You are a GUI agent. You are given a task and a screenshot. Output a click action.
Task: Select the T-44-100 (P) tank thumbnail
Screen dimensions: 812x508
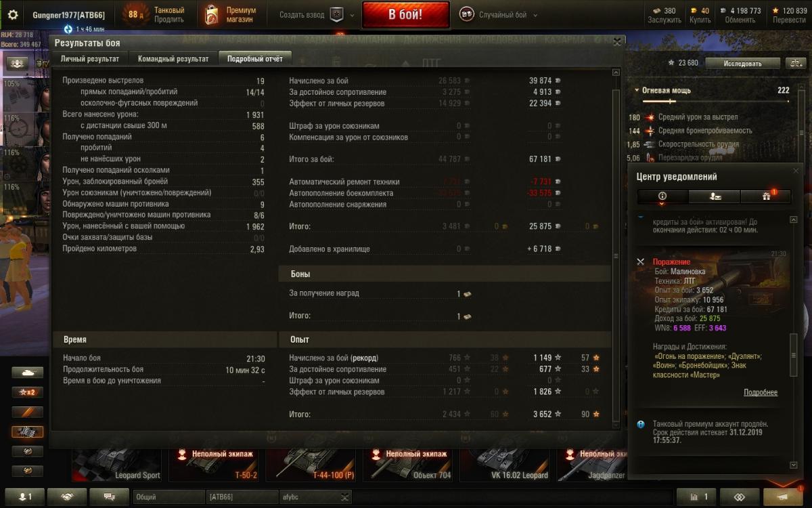(313, 463)
